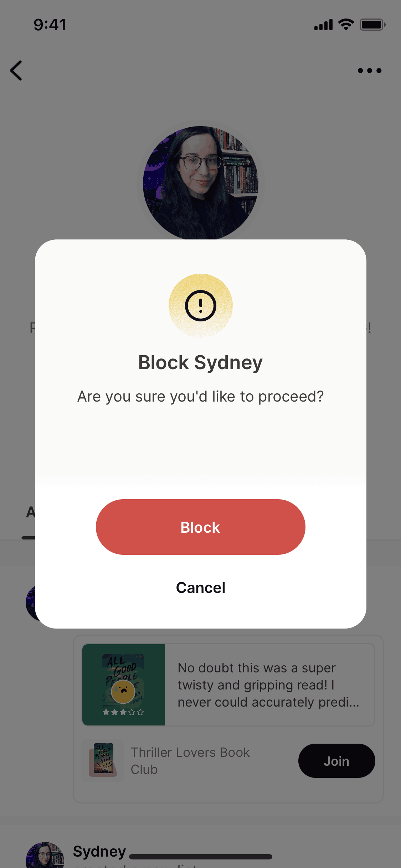Viewport: 401px width, 868px height.
Task: Tap the cellular signal bars icon
Action: tap(323, 25)
